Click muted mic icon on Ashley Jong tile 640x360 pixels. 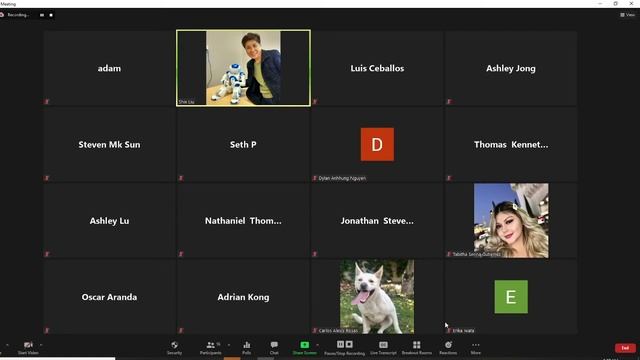449,102
